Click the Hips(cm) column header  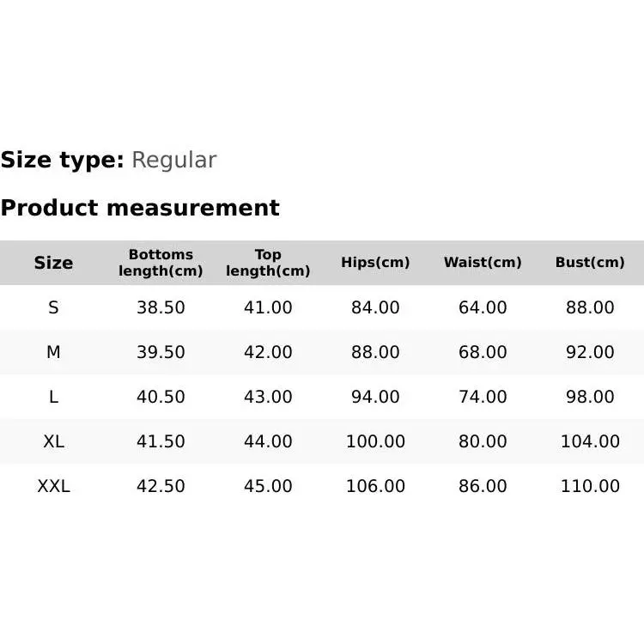375,263
